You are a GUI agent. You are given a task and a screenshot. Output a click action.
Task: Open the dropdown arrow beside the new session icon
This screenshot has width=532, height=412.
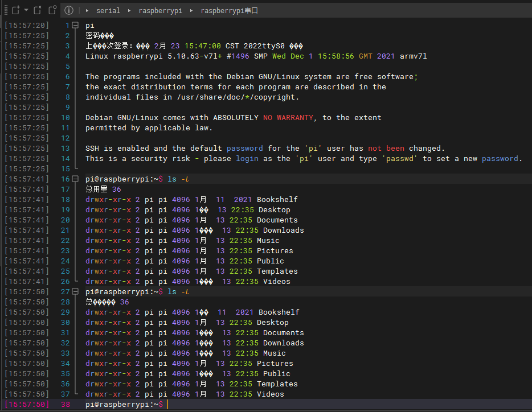click(x=25, y=10)
